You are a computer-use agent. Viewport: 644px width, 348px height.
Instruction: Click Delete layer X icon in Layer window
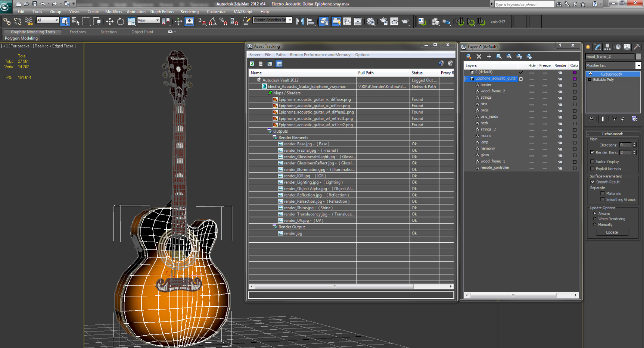click(x=479, y=56)
